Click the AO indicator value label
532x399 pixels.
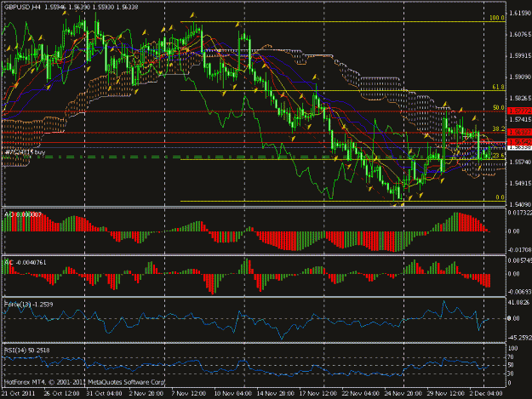click(23, 214)
